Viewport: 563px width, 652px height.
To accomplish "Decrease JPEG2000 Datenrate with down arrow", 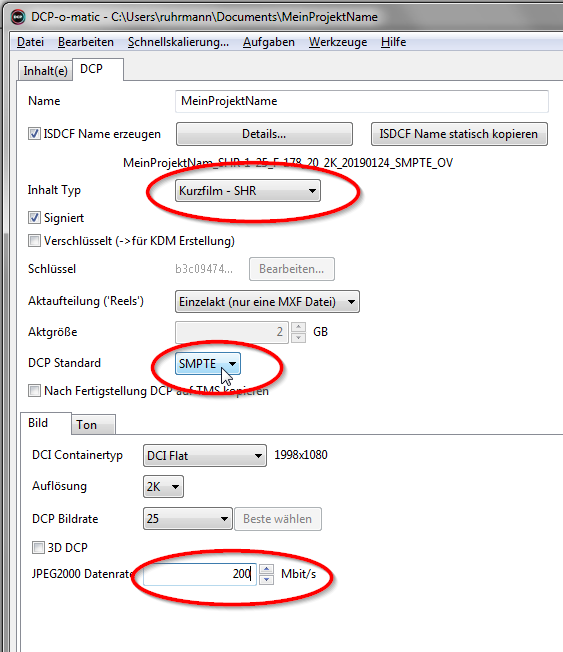I will coord(266,580).
